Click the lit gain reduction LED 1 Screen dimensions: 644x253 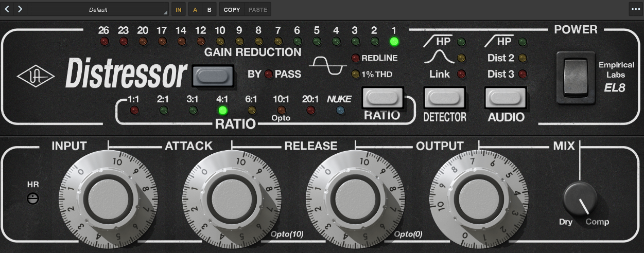pos(394,41)
